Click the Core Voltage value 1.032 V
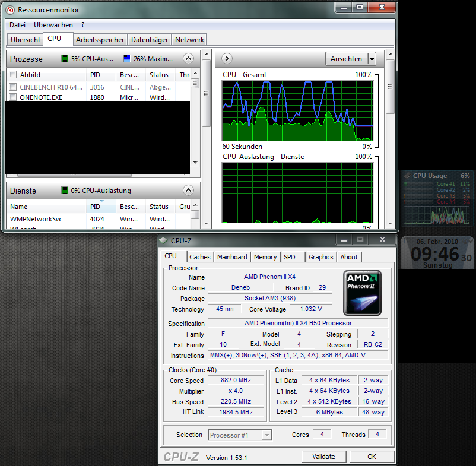Viewport: 476px width, 466px height. [311, 309]
